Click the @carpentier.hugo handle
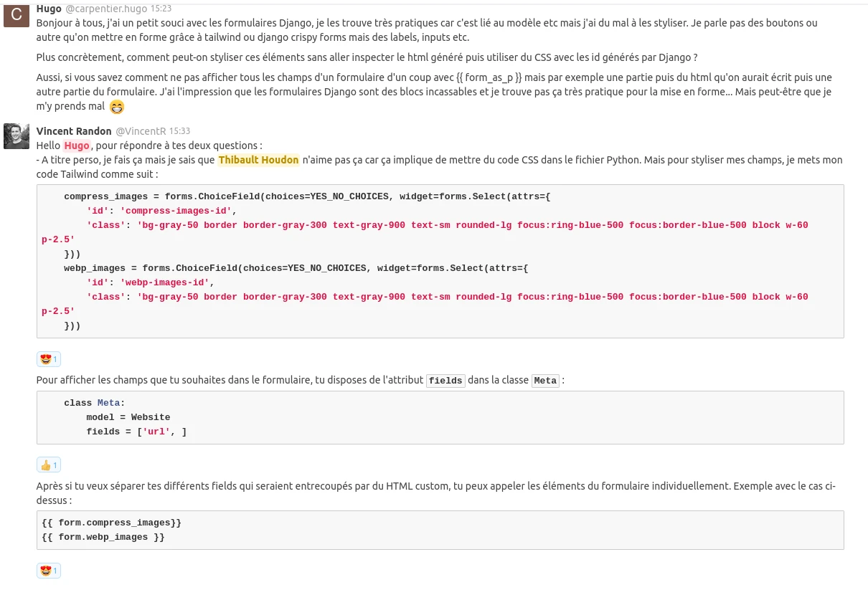Screen dimensions: 868x590 tap(106, 9)
